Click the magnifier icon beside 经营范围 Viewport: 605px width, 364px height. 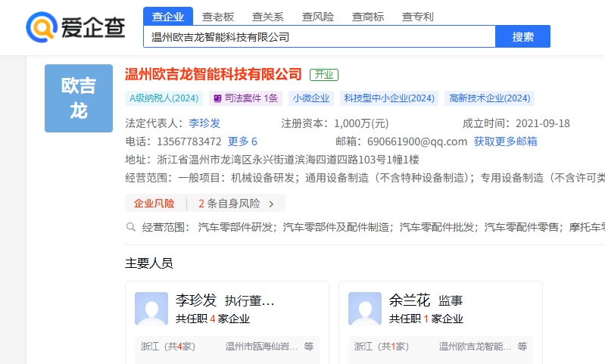[x=131, y=227]
